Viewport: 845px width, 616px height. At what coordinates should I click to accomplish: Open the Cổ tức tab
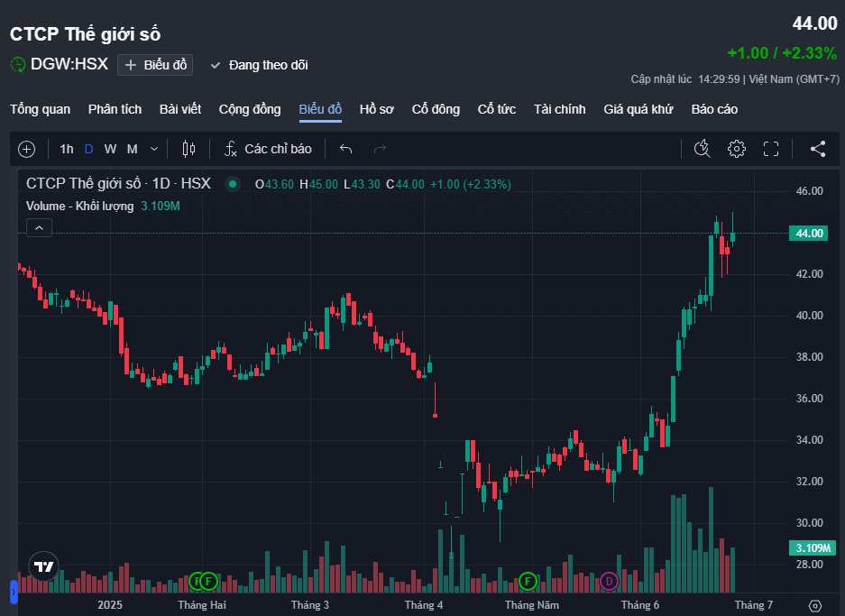pyautogui.click(x=497, y=109)
